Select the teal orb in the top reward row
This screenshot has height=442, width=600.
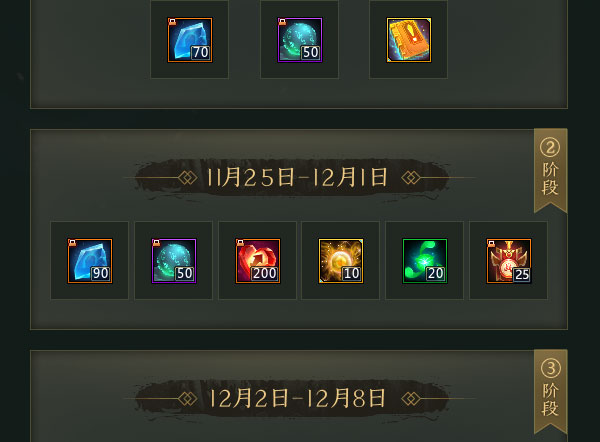(x=300, y=40)
